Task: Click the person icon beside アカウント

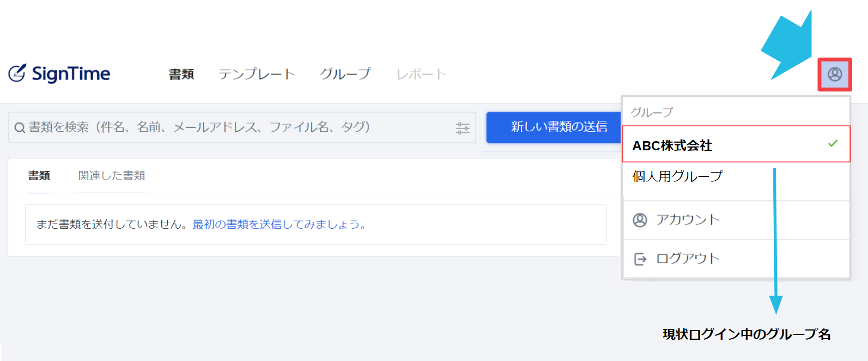Action: pyautogui.click(x=640, y=220)
